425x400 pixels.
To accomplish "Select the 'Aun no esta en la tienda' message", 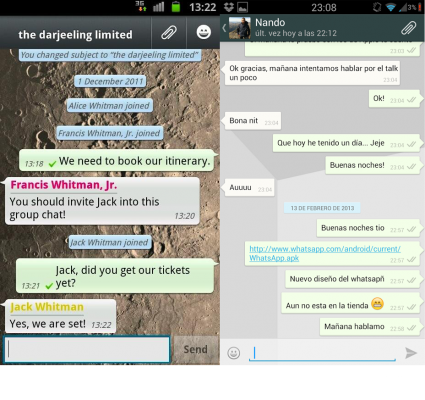I will tap(350, 304).
